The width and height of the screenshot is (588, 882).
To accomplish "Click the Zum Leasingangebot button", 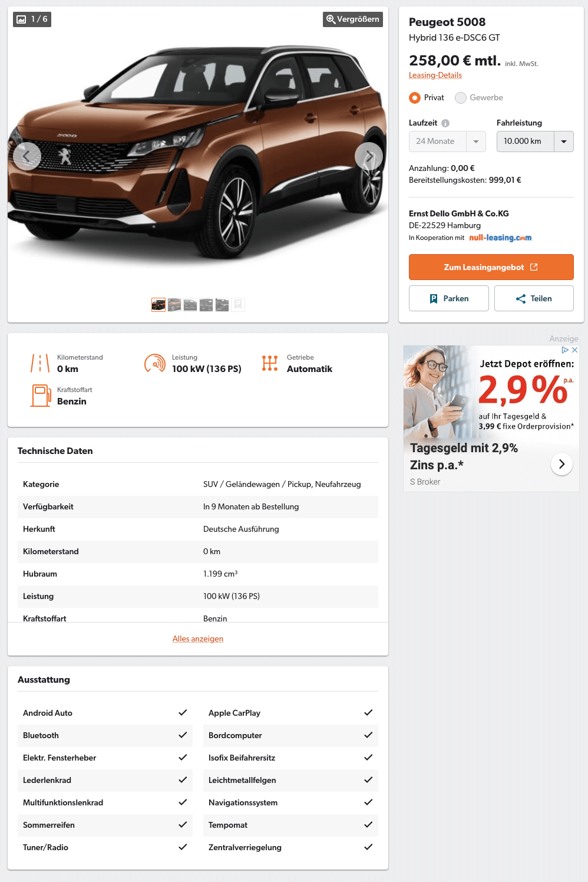I will click(x=491, y=267).
